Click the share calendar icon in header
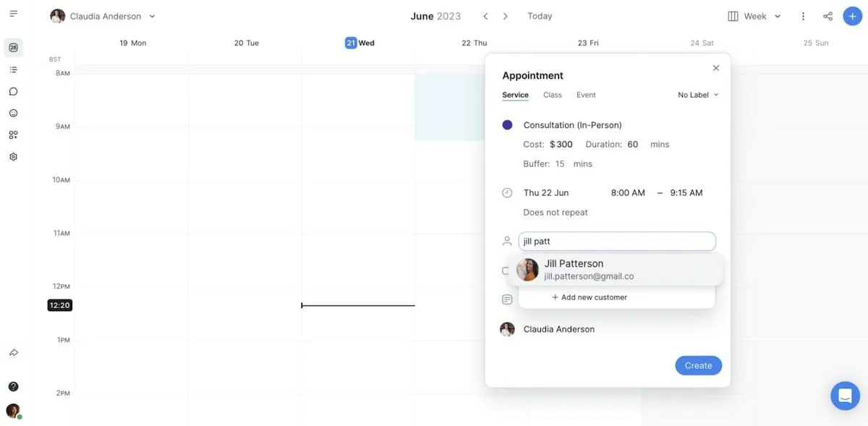Screen dimensions: 868x426 pyautogui.click(x=827, y=16)
